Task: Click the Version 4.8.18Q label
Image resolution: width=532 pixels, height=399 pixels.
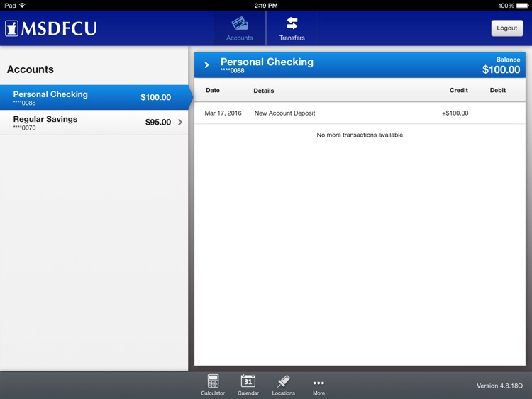Action: [x=499, y=386]
